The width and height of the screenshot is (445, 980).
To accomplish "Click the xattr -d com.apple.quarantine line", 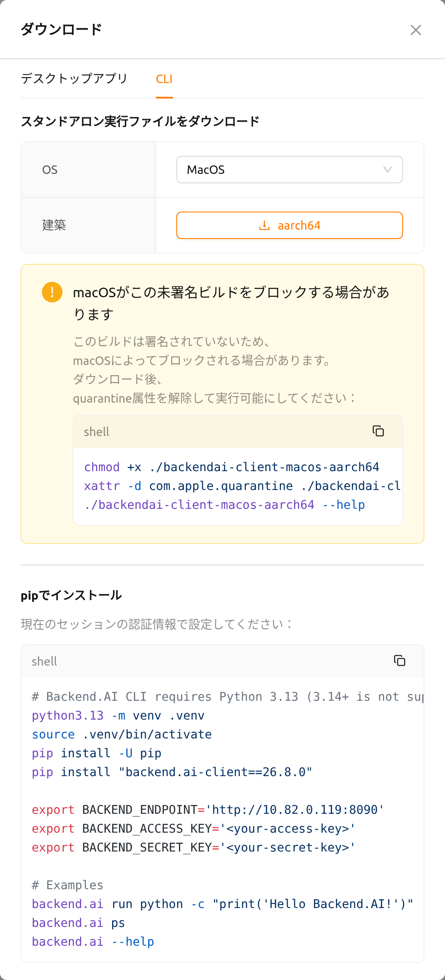I will tap(243, 486).
